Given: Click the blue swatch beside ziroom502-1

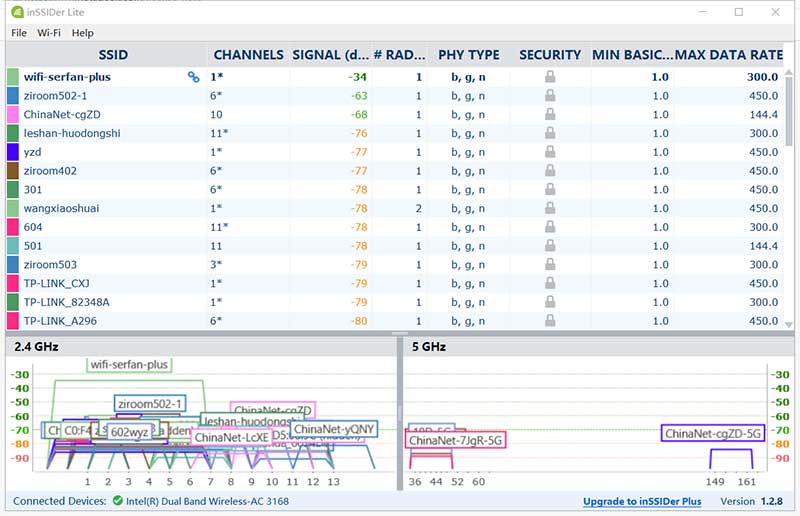Looking at the screenshot, I should point(13,96).
